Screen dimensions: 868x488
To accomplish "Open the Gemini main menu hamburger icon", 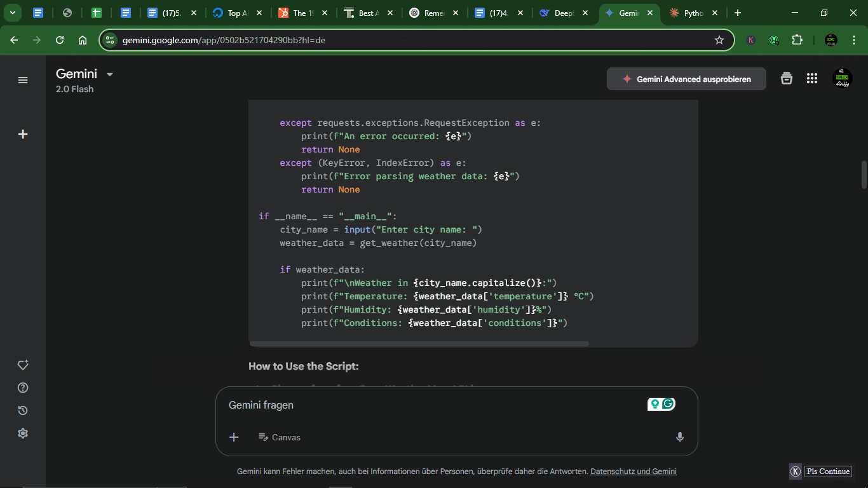I will pyautogui.click(x=23, y=80).
